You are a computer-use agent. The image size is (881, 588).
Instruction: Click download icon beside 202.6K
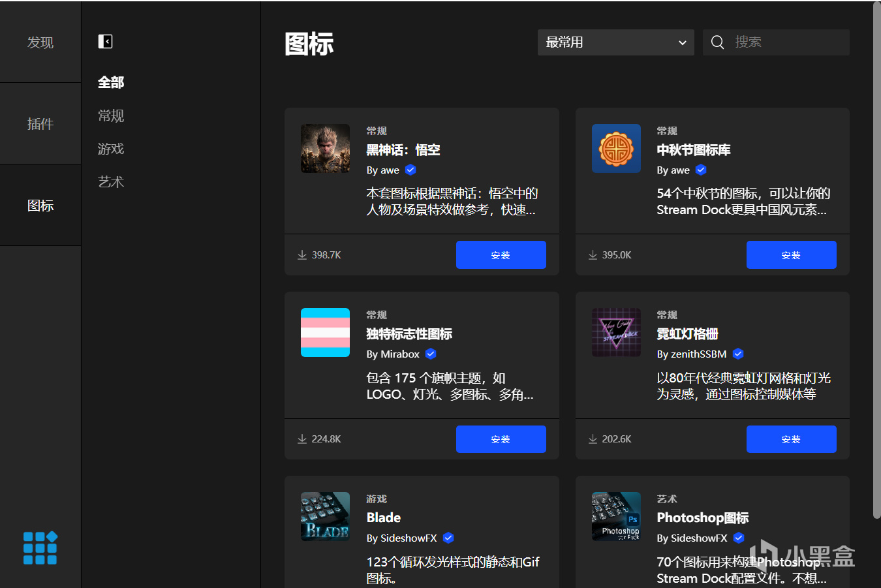593,439
